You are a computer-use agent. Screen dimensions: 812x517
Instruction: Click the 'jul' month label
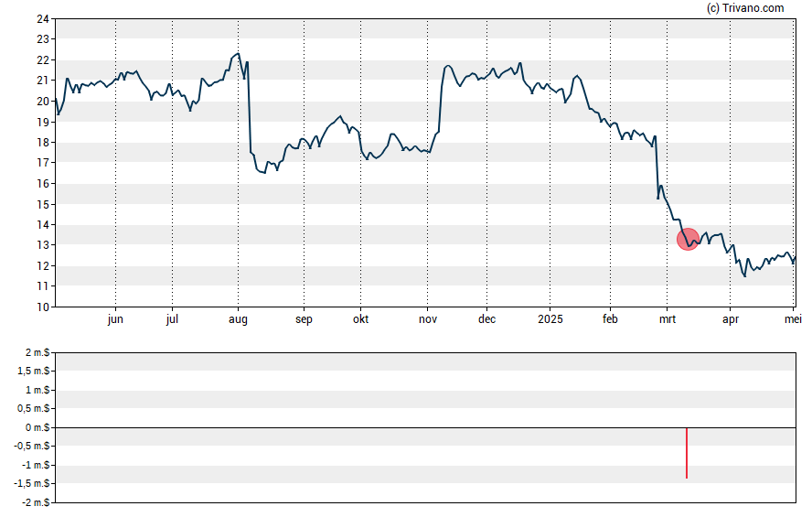(173, 319)
